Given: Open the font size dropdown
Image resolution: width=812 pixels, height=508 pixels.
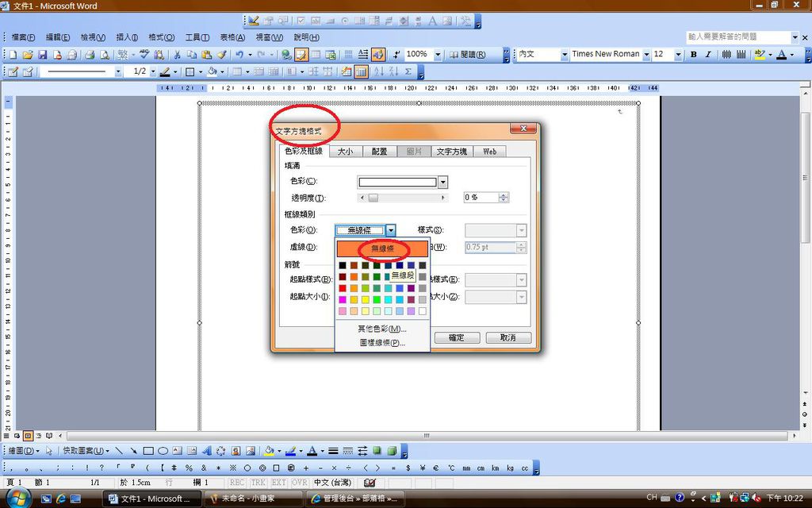Looking at the screenshot, I should click(678, 55).
